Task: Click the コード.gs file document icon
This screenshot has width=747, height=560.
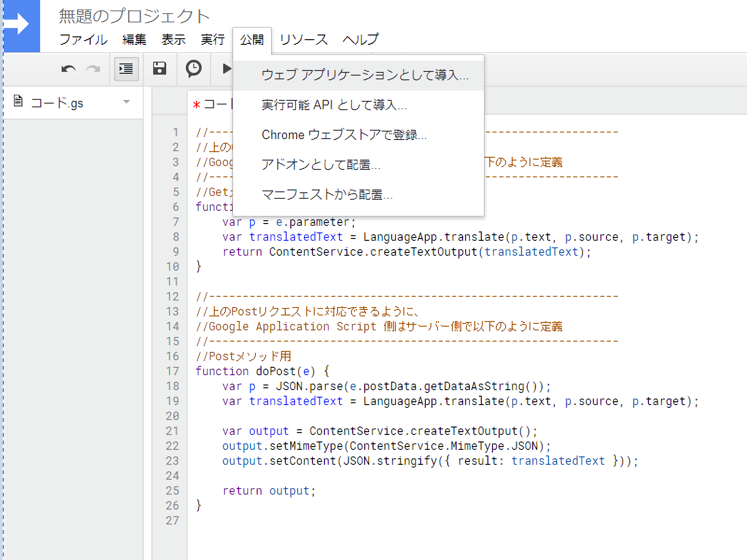Action: click(x=18, y=101)
